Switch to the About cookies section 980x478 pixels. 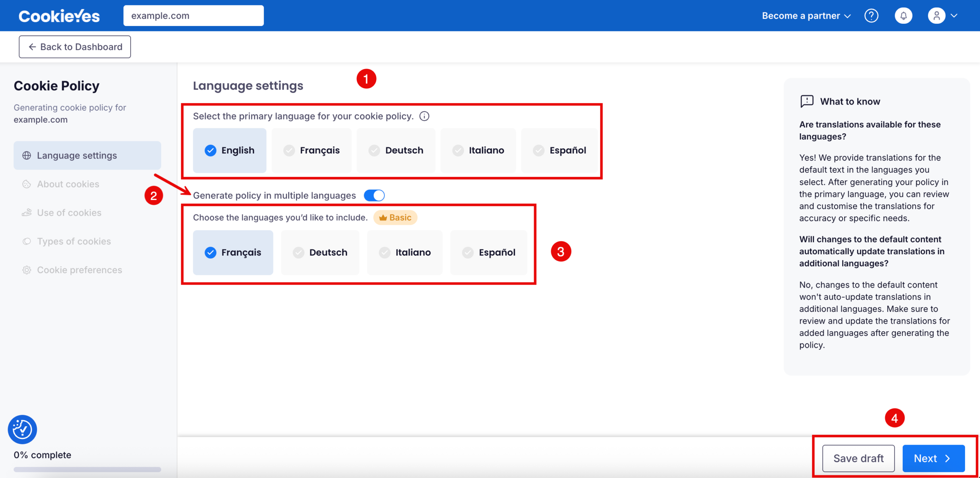(x=68, y=184)
